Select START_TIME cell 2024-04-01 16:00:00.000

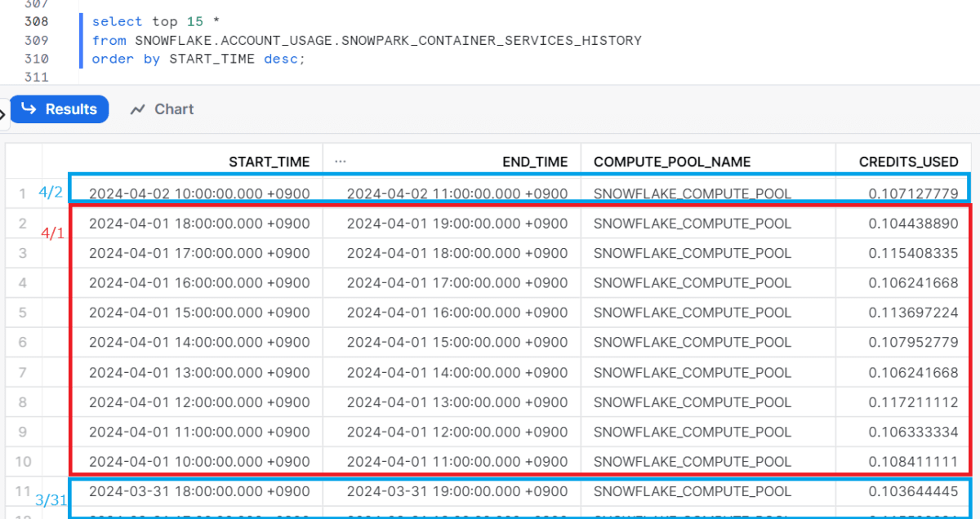199,283
